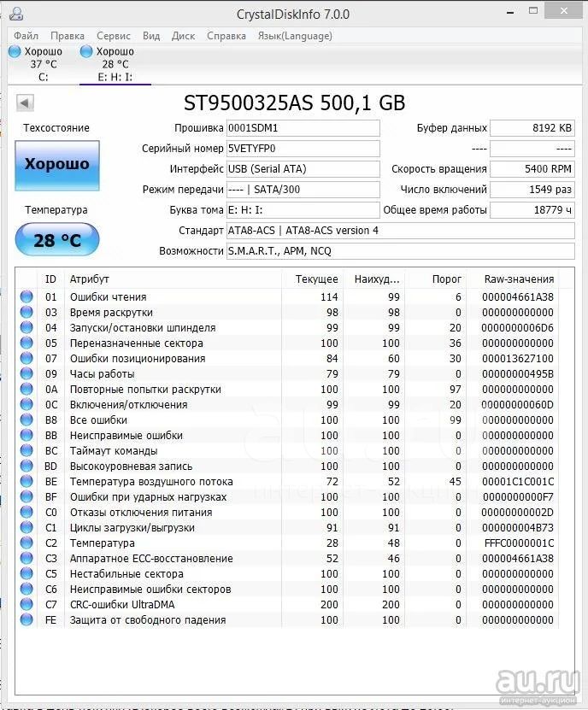Select the C: drive status icon

[x=15, y=51]
